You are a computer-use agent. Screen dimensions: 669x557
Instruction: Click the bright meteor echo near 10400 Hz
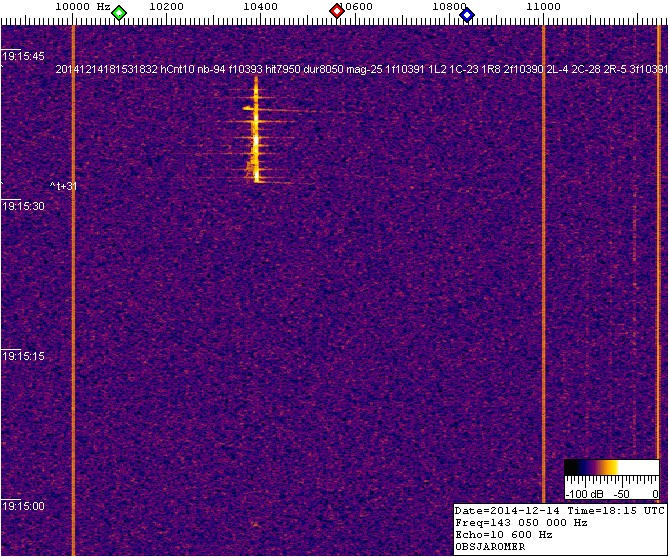[x=255, y=135]
